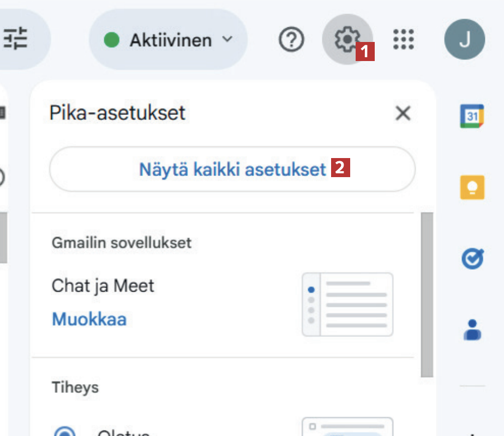Click the Chat ja Meet setting label
Image resolution: width=504 pixels, height=436 pixels.
(103, 286)
